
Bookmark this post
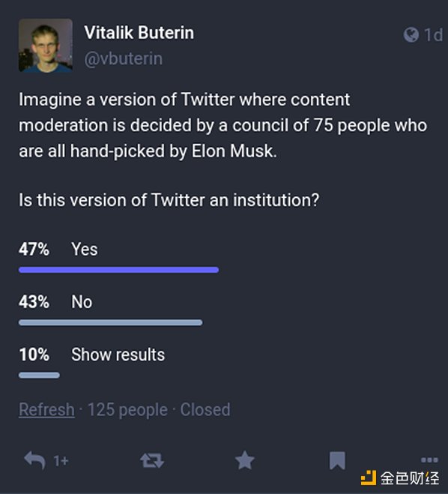[x=337, y=460]
